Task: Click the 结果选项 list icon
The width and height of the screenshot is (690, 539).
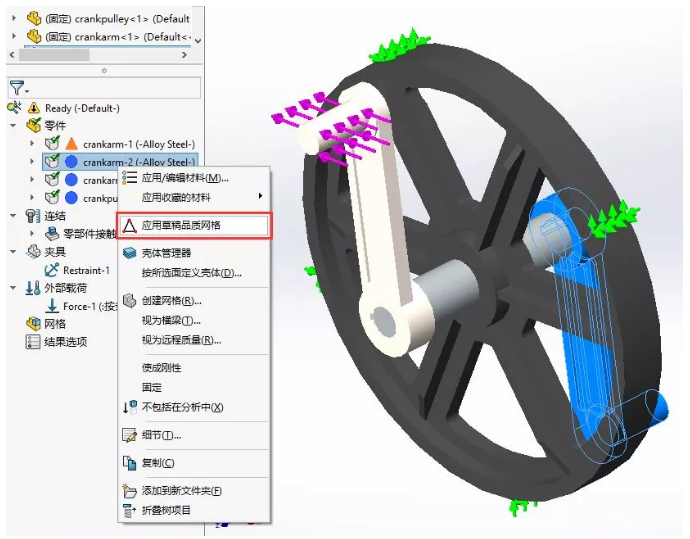Action: point(32,342)
